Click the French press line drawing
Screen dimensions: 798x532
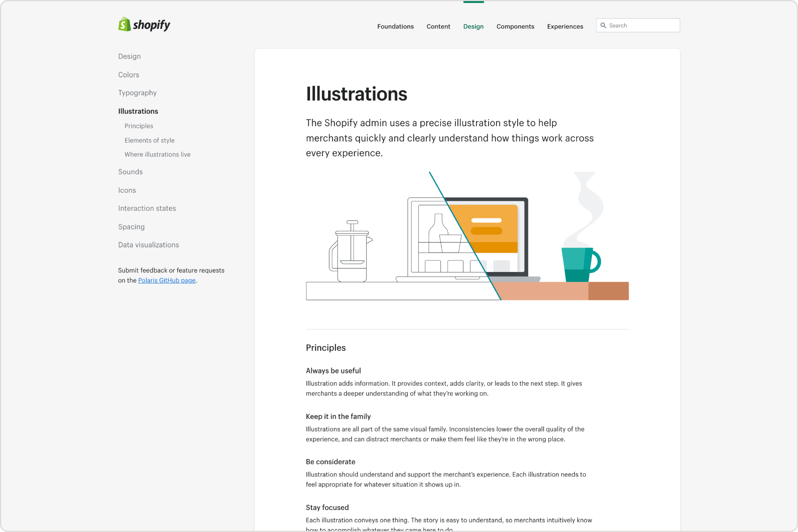(351, 252)
